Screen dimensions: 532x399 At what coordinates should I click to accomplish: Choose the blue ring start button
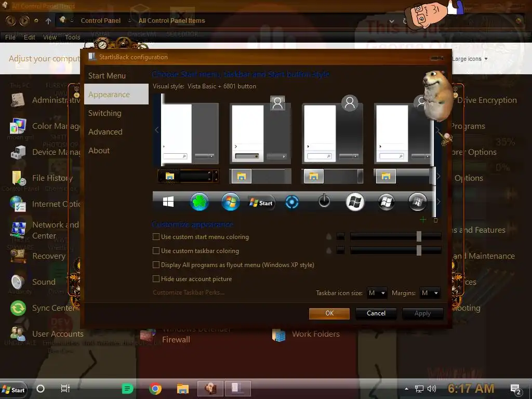[292, 202]
